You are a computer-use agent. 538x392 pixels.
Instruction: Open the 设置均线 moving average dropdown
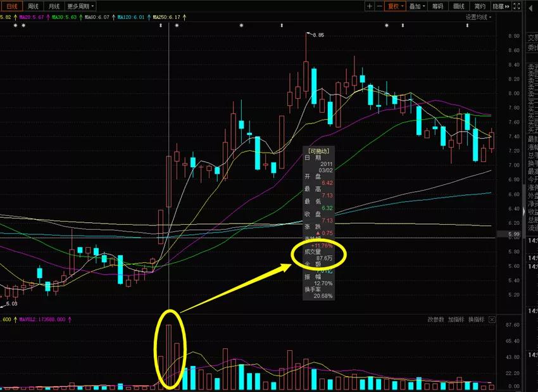pyautogui.click(x=479, y=17)
